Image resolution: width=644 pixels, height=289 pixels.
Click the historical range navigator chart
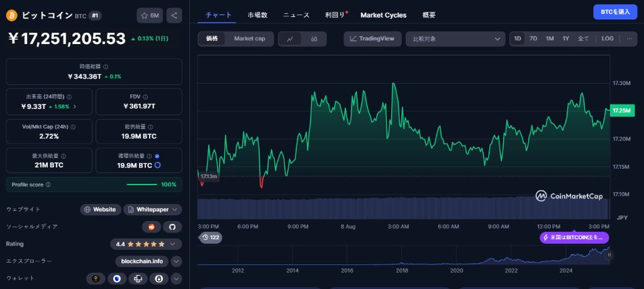tap(403, 256)
